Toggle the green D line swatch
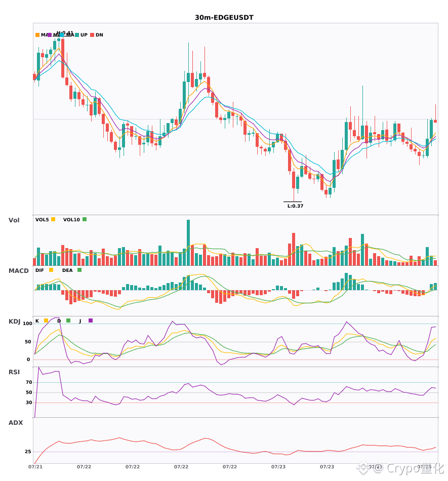Image resolution: width=448 pixels, height=481 pixels. click(68, 320)
